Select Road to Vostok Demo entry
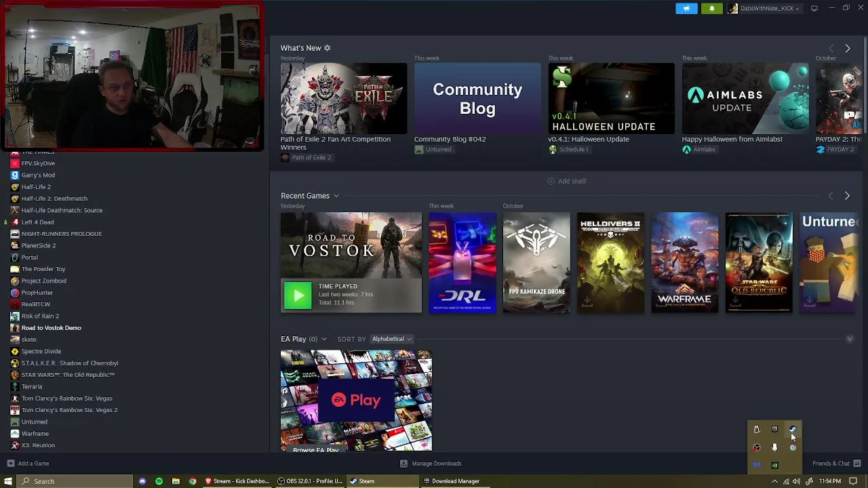The width and height of the screenshot is (868, 488). pos(51,328)
